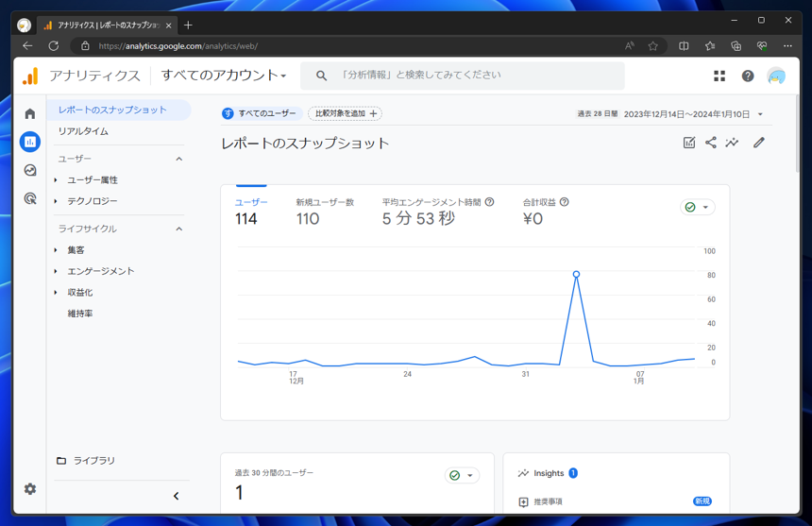Open the Advertising icon in left rail

(30, 198)
